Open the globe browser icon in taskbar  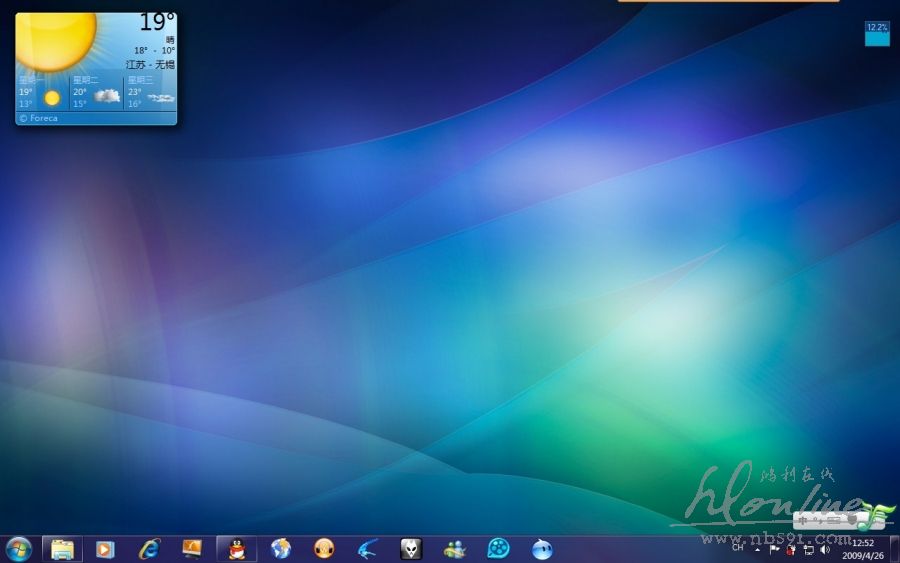[281, 548]
